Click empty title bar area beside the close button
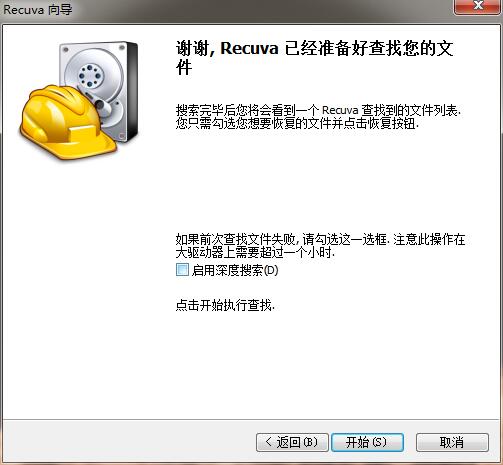This screenshot has width=503, height=465. pyautogui.click(x=267, y=9)
